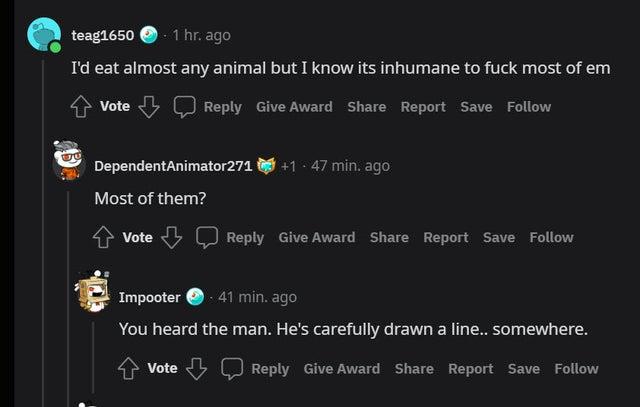The width and height of the screenshot is (640, 407).
Task: Save teag1650's comment
Action: 476,106
